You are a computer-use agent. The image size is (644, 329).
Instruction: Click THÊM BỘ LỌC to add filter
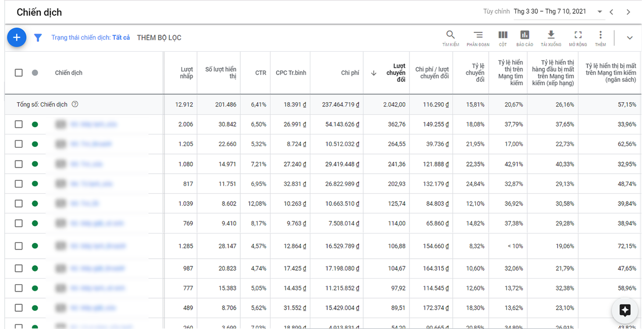pos(159,38)
